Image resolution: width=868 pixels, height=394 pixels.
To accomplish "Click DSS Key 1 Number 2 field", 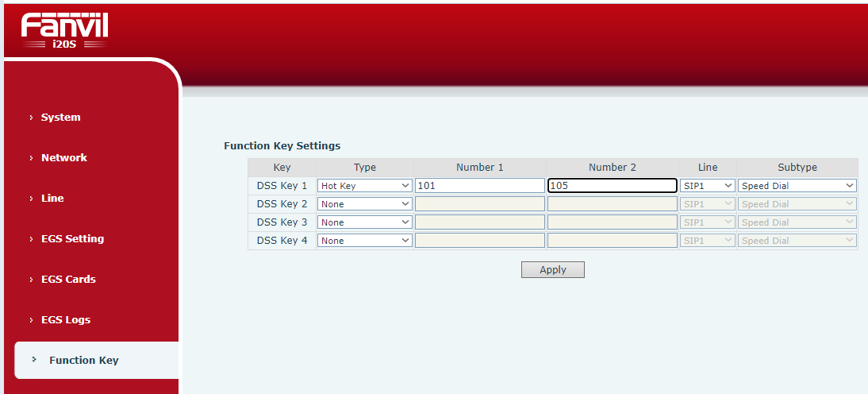I will pos(612,186).
